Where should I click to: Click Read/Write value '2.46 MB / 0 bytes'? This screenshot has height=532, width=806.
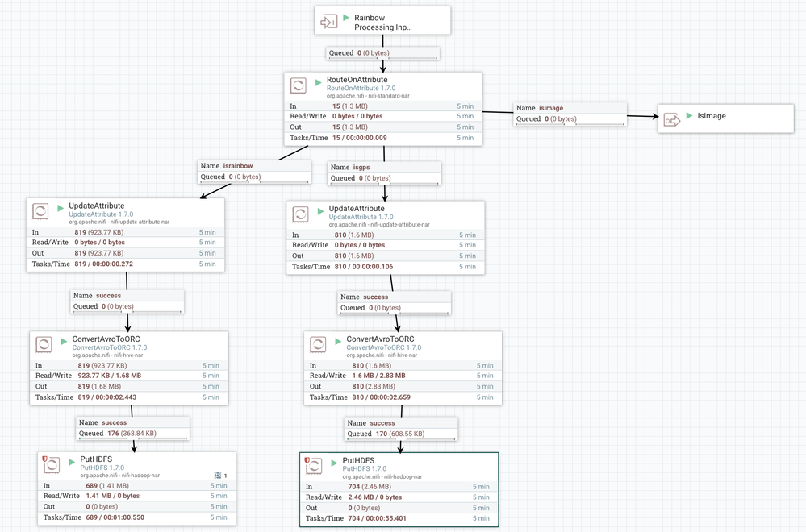click(x=375, y=497)
